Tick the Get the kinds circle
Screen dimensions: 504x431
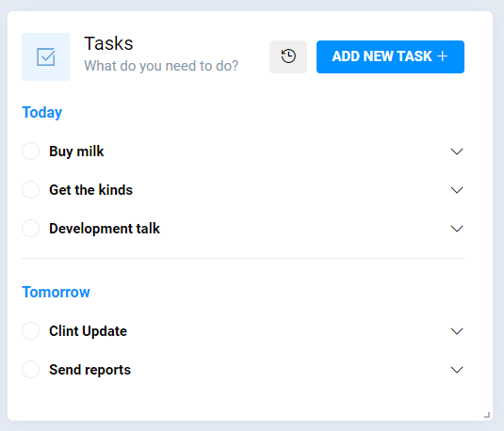tap(30, 189)
